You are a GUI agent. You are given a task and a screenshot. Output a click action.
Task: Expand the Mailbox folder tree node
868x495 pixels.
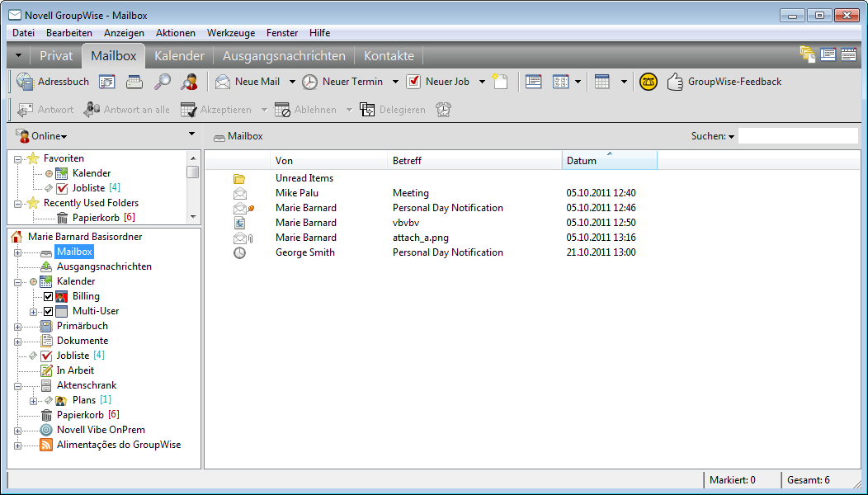coord(17,252)
